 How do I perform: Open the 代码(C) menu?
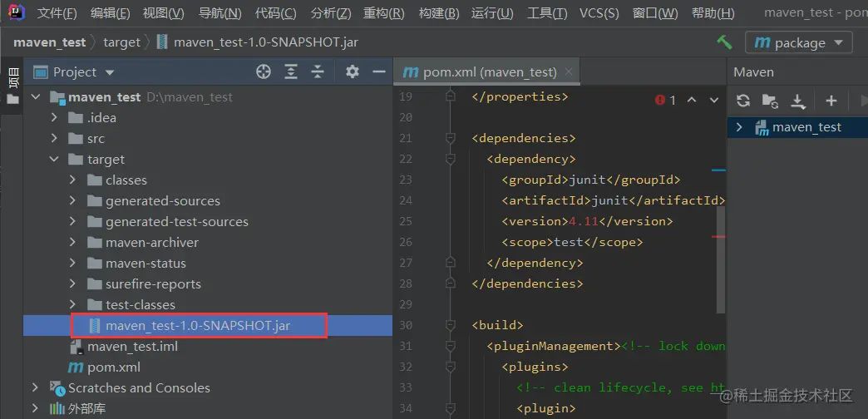coord(276,13)
